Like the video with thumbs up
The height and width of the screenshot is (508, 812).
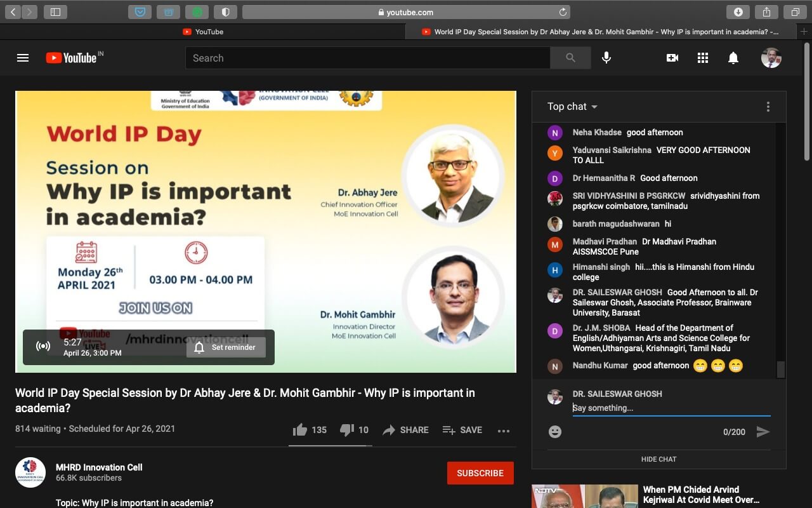point(300,430)
